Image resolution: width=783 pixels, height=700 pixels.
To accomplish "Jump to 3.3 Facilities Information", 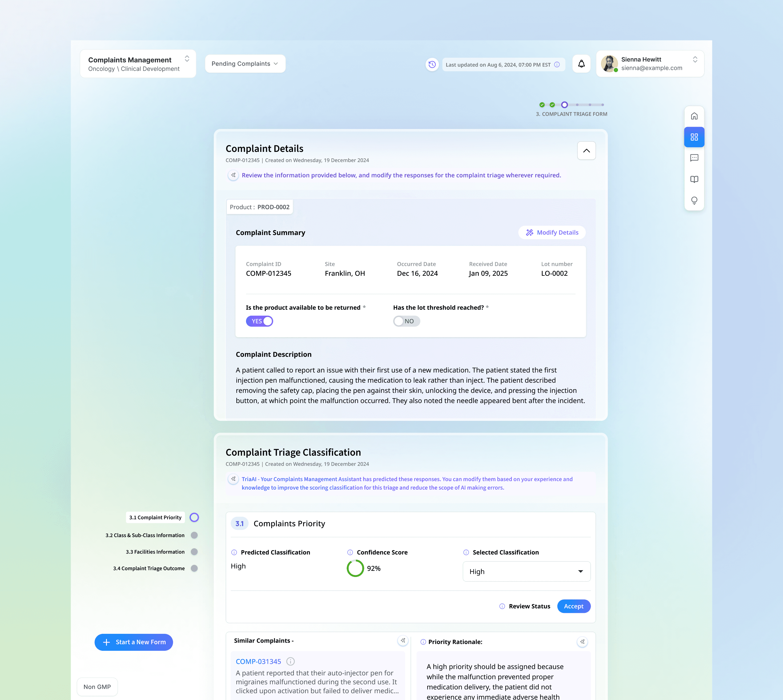I will (155, 552).
